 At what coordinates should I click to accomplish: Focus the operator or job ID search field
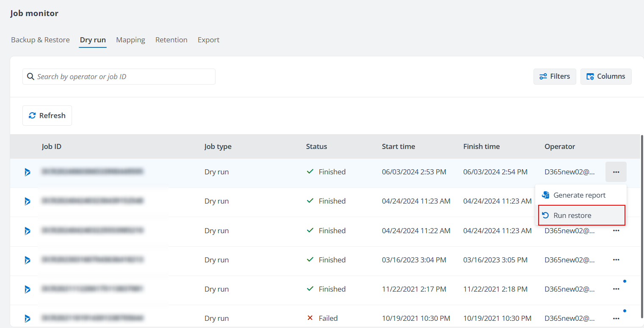123,77
